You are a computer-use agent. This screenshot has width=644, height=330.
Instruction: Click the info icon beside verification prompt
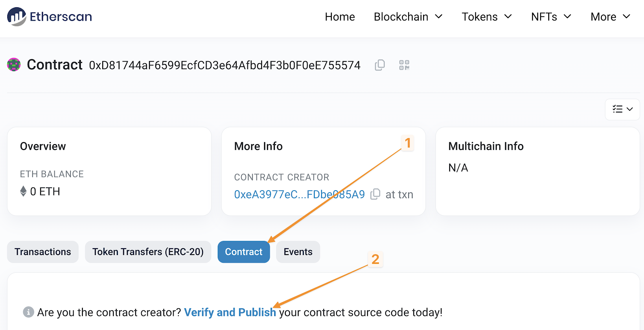29,312
